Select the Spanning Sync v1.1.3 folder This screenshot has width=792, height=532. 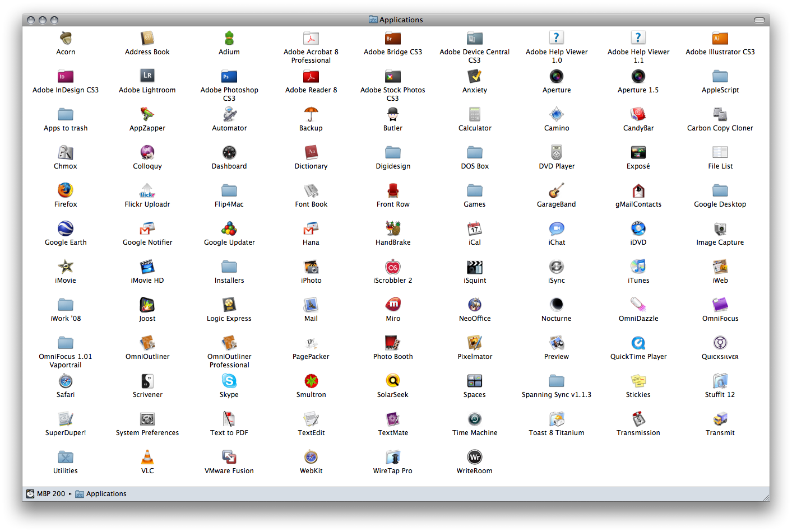557,381
